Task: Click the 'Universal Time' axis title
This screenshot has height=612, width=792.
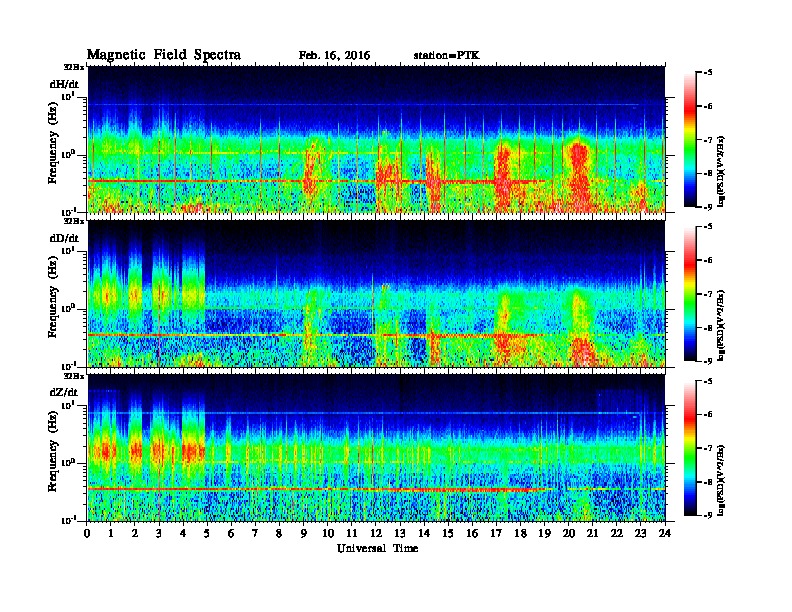Action: tap(377, 548)
